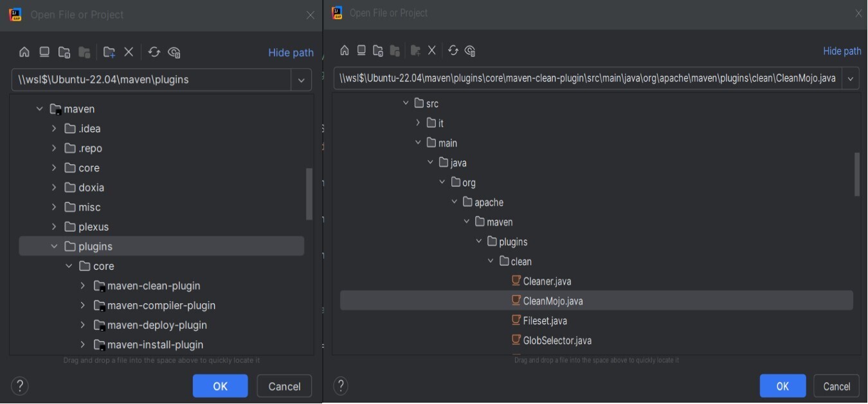Expand maven-clean-plugin in left tree

point(82,286)
